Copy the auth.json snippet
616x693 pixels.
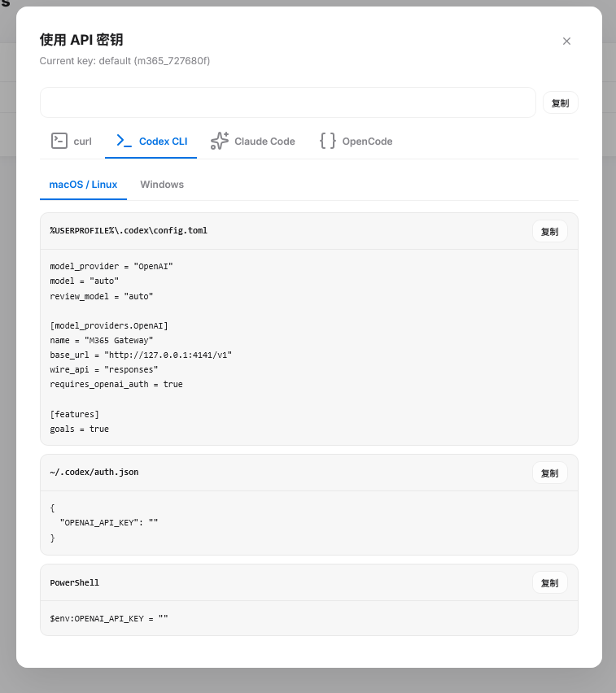549,473
